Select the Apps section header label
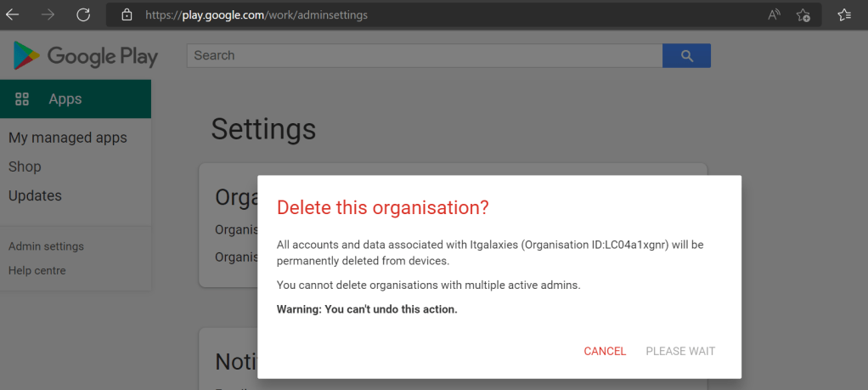This screenshot has width=868, height=390. click(x=65, y=99)
